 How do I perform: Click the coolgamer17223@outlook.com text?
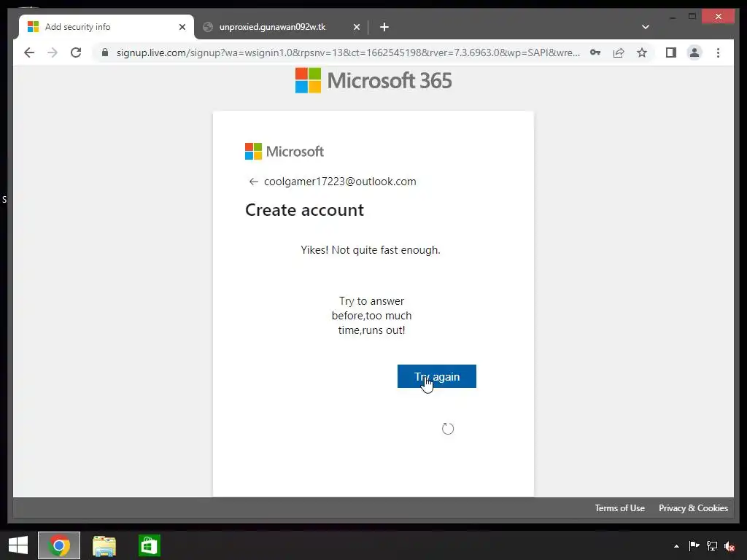pyautogui.click(x=340, y=182)
